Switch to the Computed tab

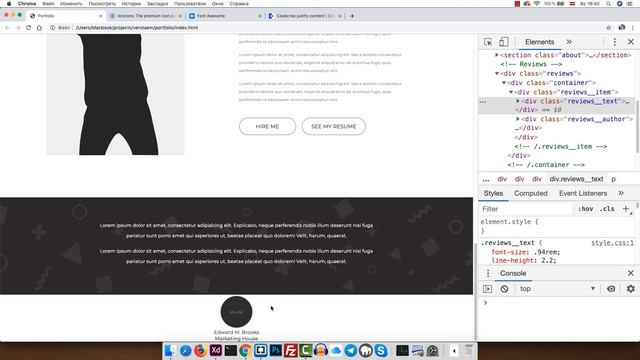click(531, 193)
